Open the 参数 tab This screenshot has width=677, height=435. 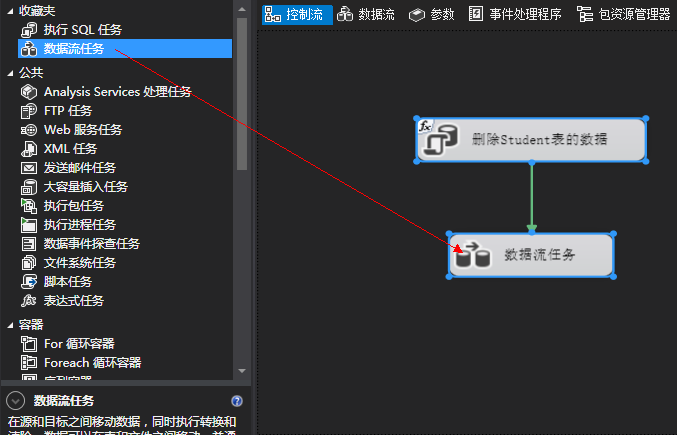(x=431, y=15)
